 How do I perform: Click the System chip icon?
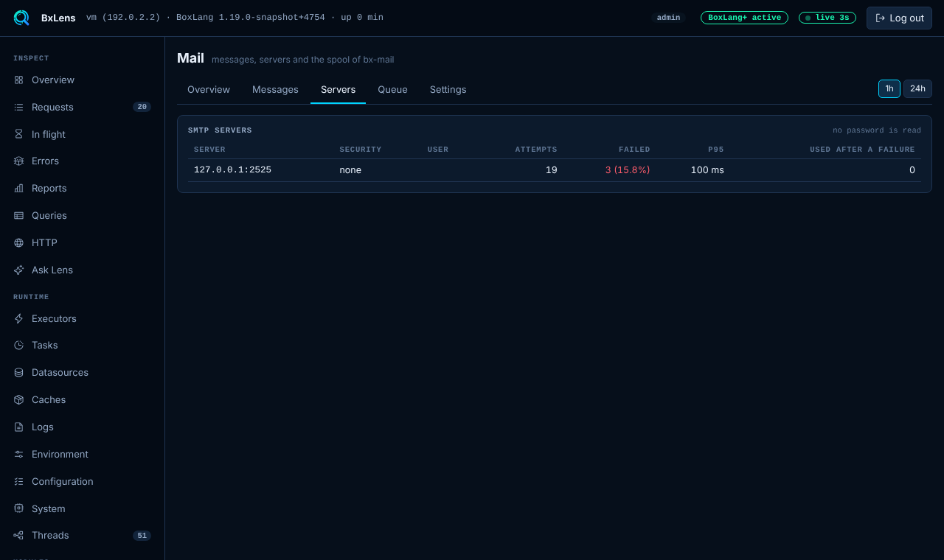(x=18, y=508)
